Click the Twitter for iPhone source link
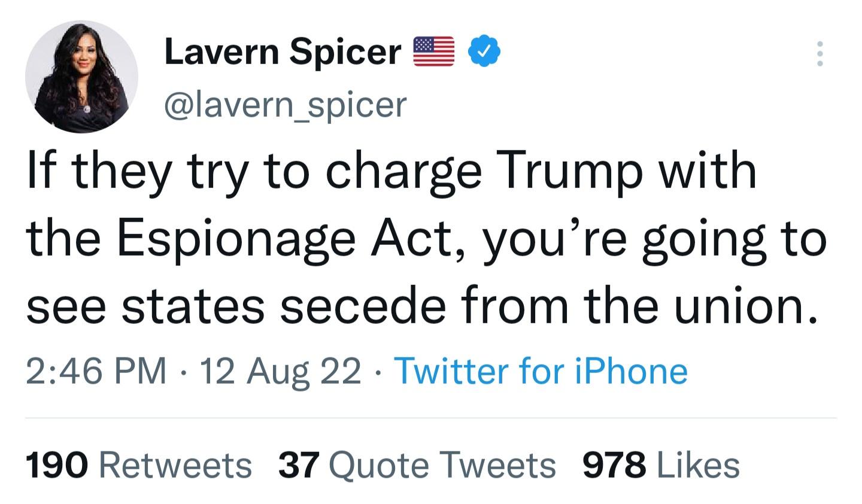Screen dimensions: 862x504 click(541, 371)
